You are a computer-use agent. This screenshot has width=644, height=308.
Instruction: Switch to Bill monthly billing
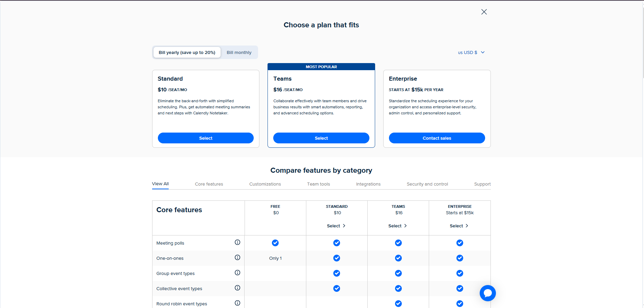(x=239, y=52)
